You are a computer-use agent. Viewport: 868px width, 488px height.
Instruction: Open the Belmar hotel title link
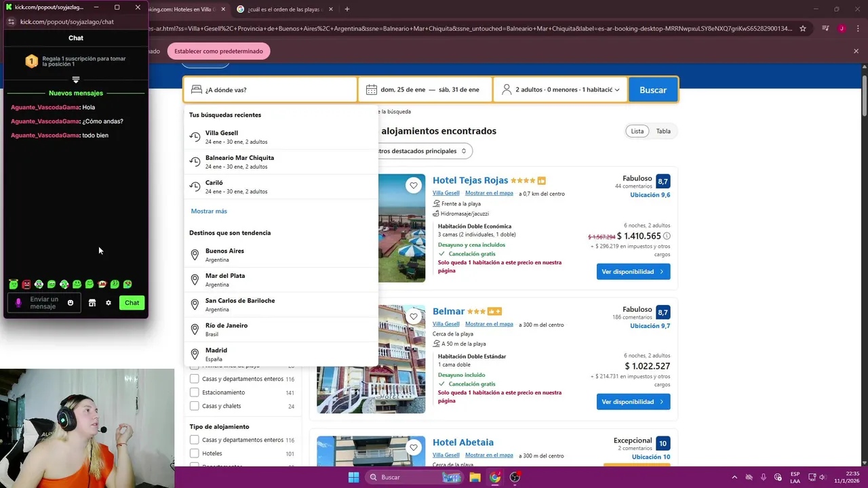click(448, 311)
